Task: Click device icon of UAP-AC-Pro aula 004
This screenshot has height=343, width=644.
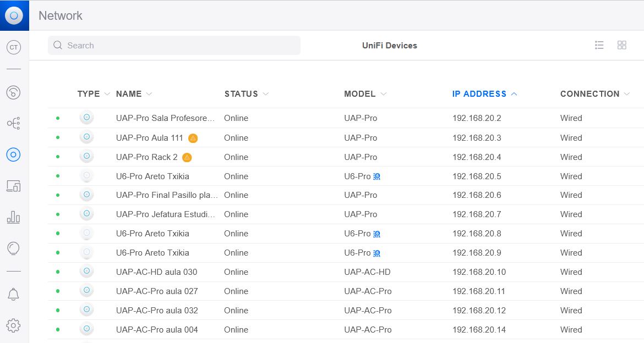Action: click(x=86, y=329)
